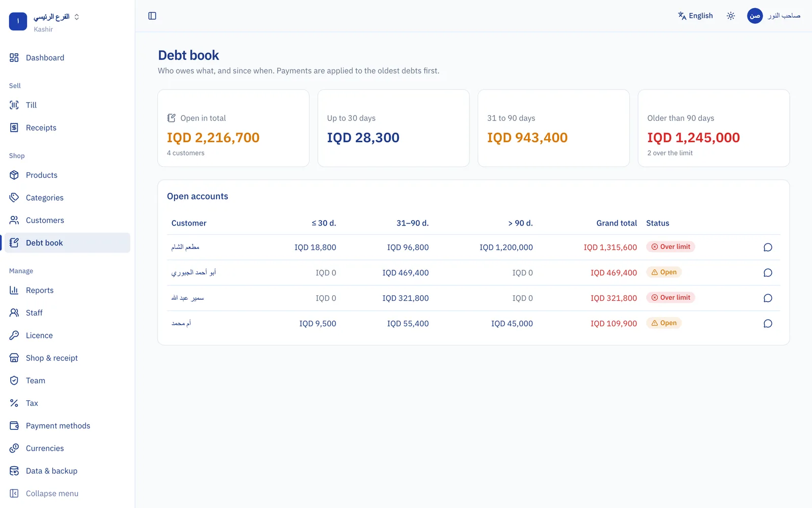The width and height of the screenshot is (812, 508).
Task: Switch to light/dark theme sun icon
Action: coord(731,16)
